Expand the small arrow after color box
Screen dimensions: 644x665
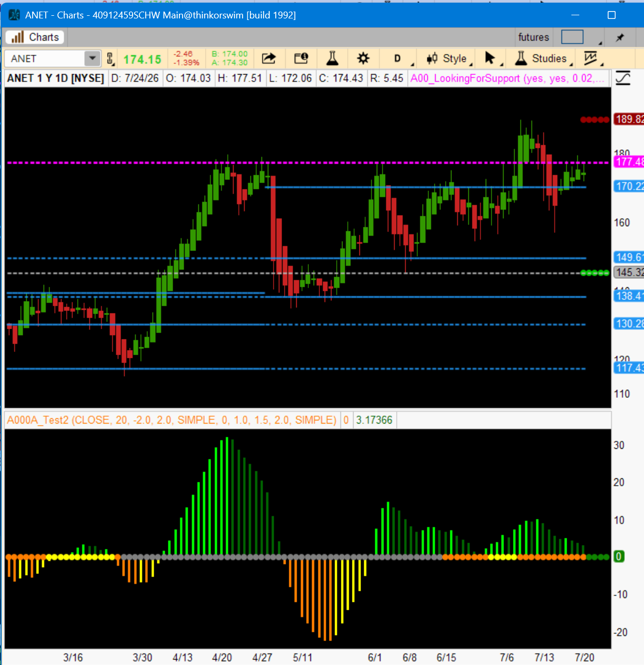pyautogui.click(x=600, y=42)
